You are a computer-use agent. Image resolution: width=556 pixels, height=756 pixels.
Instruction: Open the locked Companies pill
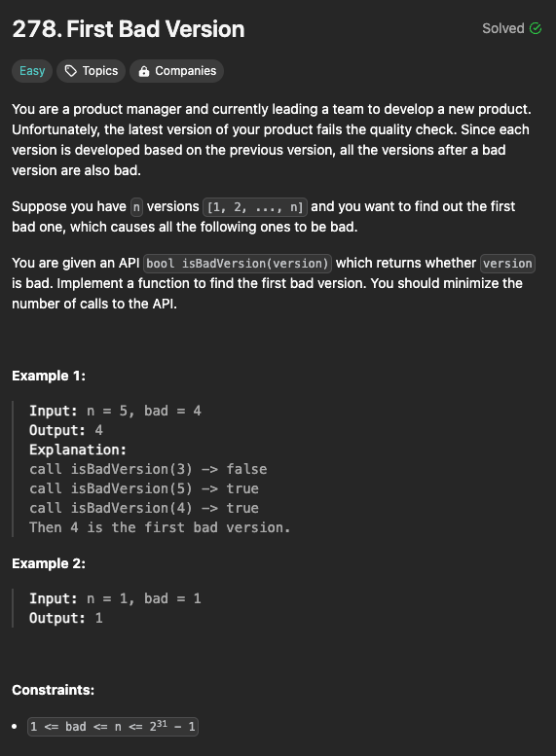(176, 71)
